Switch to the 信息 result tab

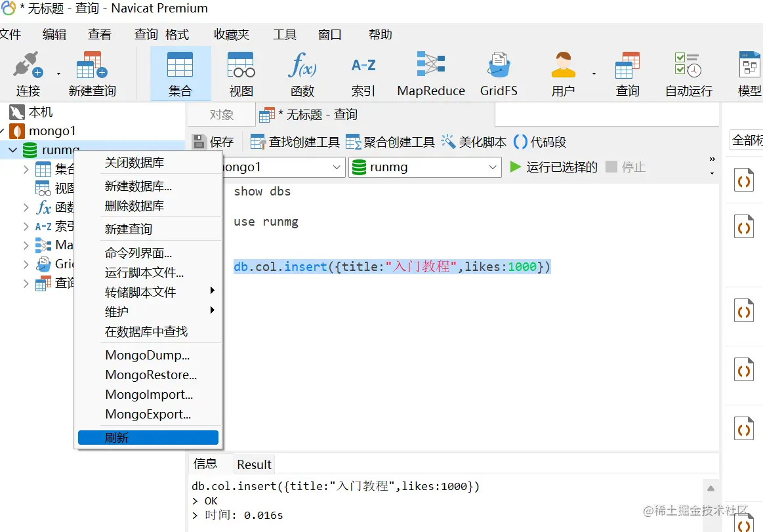(205, 464)
